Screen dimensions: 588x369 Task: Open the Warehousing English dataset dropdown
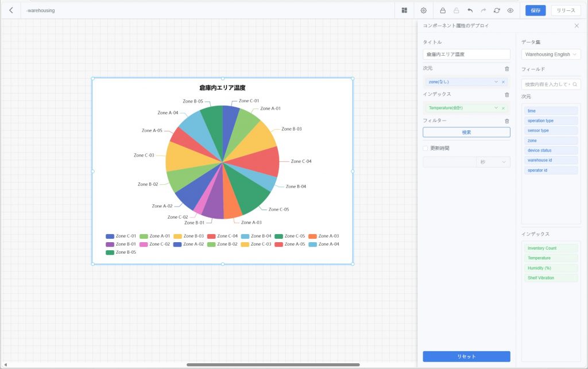pos(551,55)
